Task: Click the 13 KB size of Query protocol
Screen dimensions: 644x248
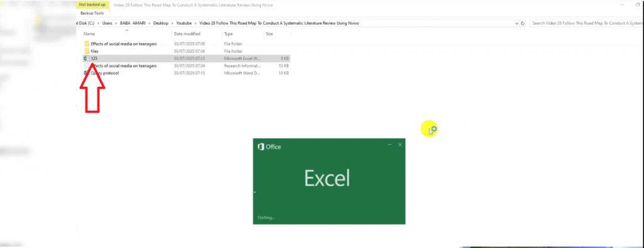Action: pos(284,73)
